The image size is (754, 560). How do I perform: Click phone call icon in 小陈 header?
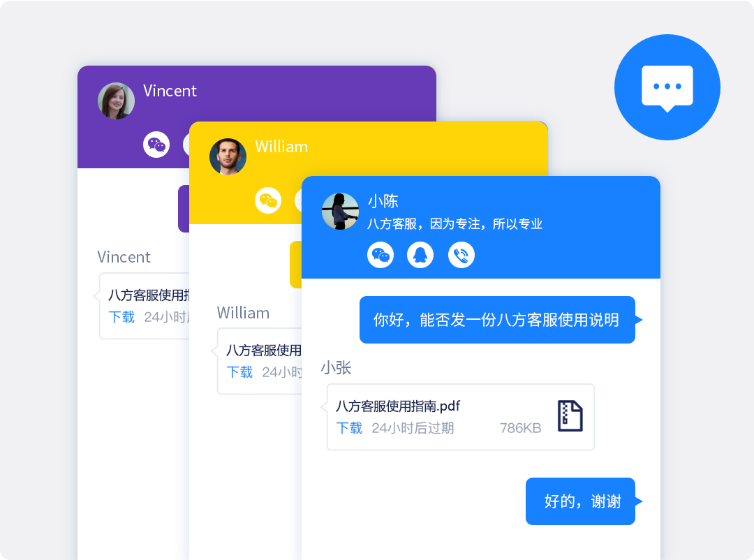(x=461, y=255)
